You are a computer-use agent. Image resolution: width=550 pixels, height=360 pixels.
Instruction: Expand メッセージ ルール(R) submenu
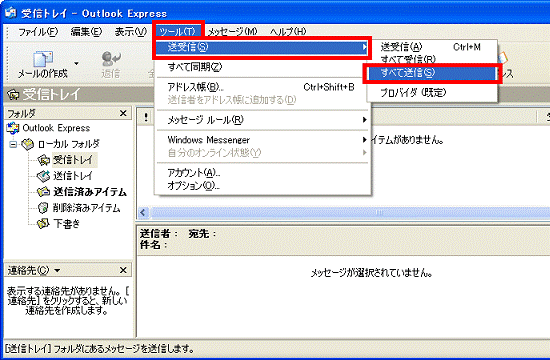click(x=261, y=120)
